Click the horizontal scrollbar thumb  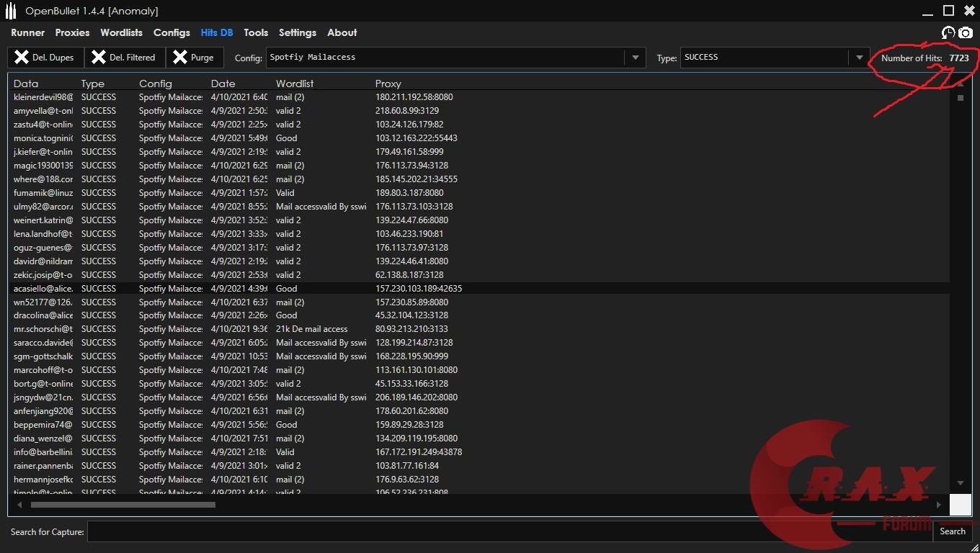click(122, 505)
